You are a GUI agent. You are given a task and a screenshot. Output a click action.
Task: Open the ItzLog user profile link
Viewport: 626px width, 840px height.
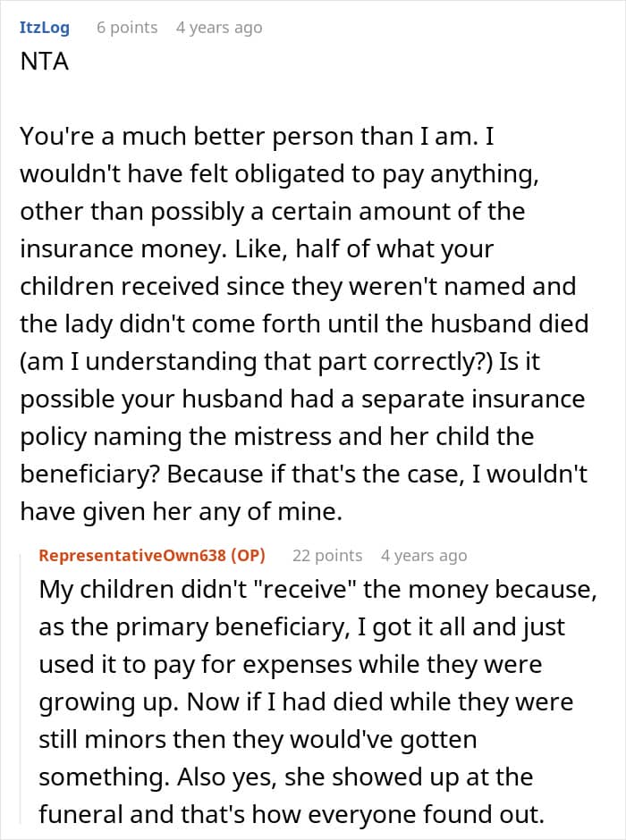pos(44,28)
